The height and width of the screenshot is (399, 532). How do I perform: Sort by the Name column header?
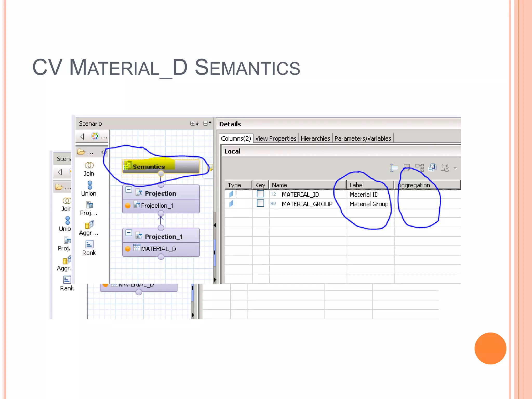click(308, 185)
